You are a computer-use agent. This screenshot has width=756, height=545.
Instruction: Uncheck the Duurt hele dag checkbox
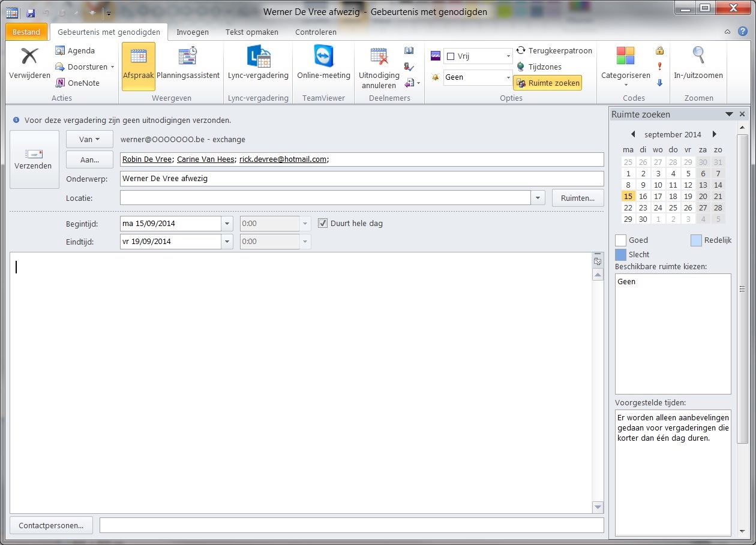tap(323, 224)
